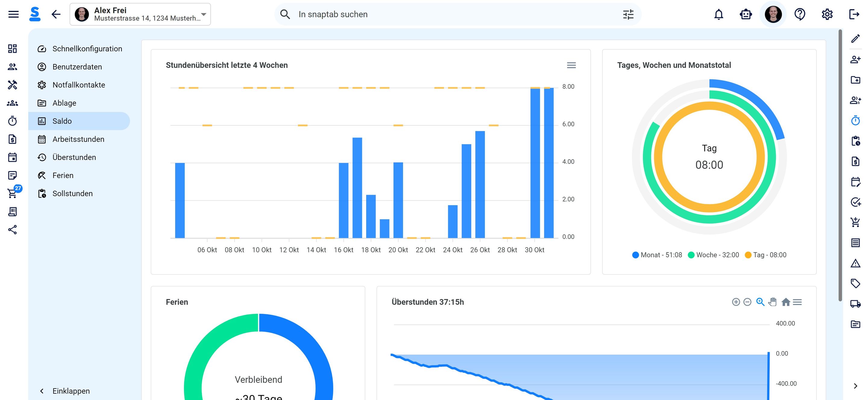Focus the 'In snaptab suchen' search field
This screenshot has width=868, height=400.
point(458,14)
